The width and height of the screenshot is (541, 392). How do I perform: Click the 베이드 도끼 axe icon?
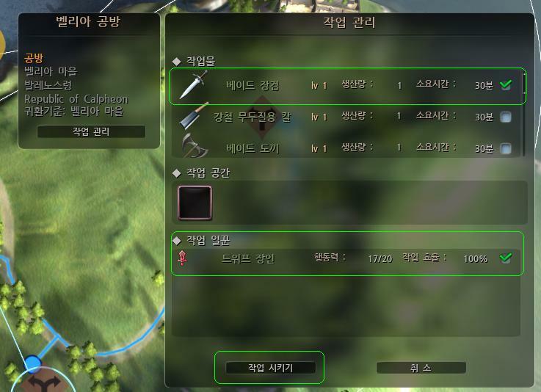coord(194,145)
